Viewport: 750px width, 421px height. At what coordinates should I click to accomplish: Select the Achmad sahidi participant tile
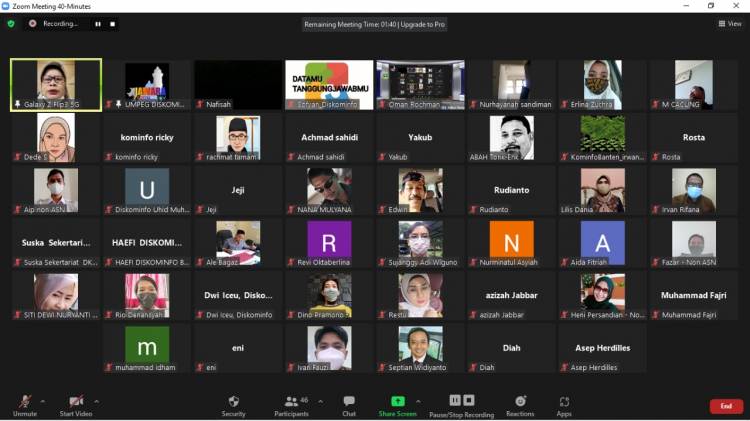point(329,138)
